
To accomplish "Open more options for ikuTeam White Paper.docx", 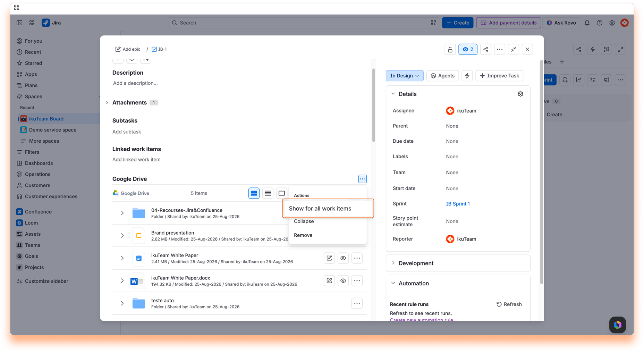I will 357,280.
